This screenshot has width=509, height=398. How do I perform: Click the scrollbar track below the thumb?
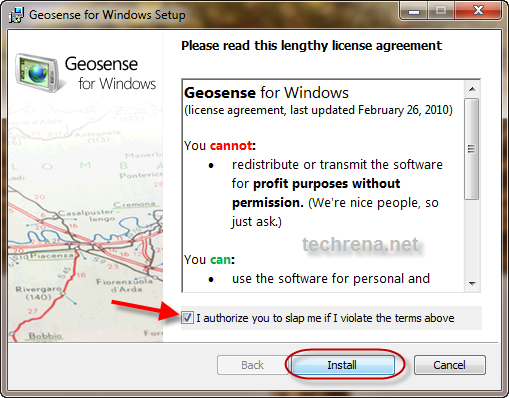(x=472, y=238)
